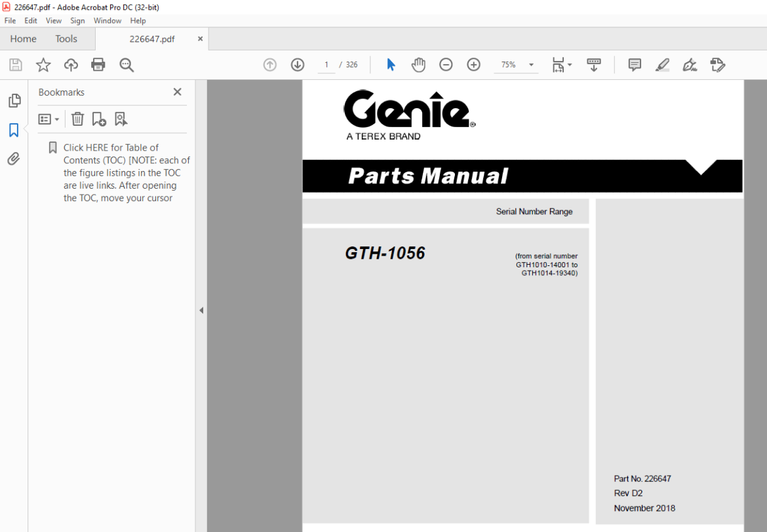
Task: Click the Part No. 226647 text
Action: point(642,479)
